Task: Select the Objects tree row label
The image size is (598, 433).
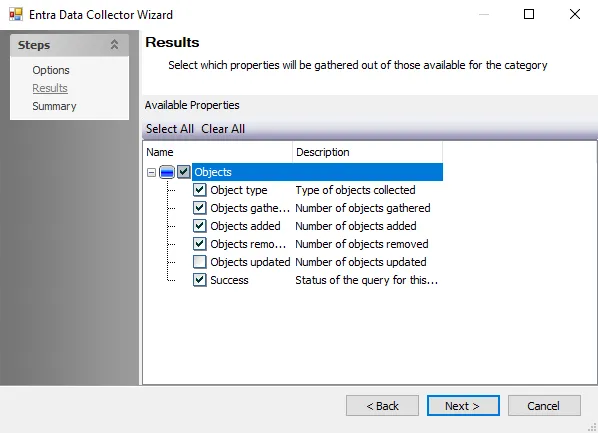Action: pyautogui.click(x=213, y=172)
